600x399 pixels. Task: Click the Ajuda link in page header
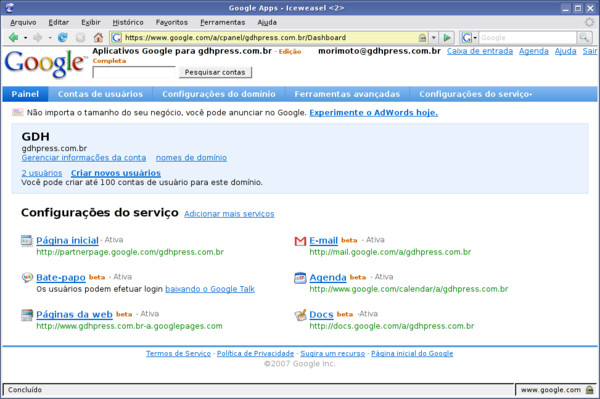click(566, 51)
